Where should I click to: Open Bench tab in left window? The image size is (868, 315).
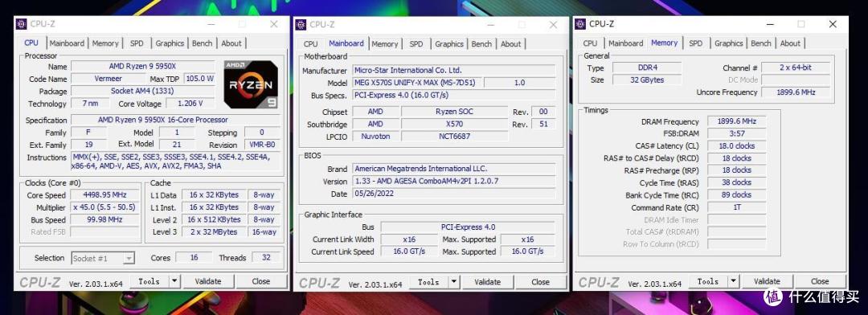point(202,43)
